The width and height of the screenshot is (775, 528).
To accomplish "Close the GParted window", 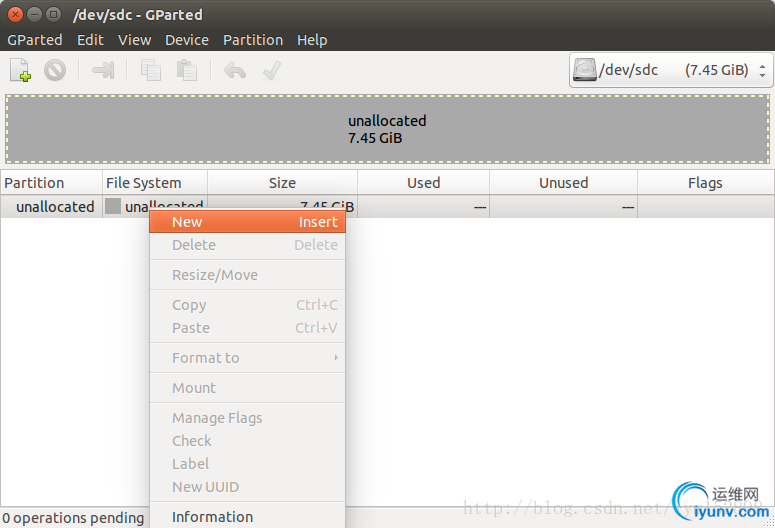I will [15, 14].
